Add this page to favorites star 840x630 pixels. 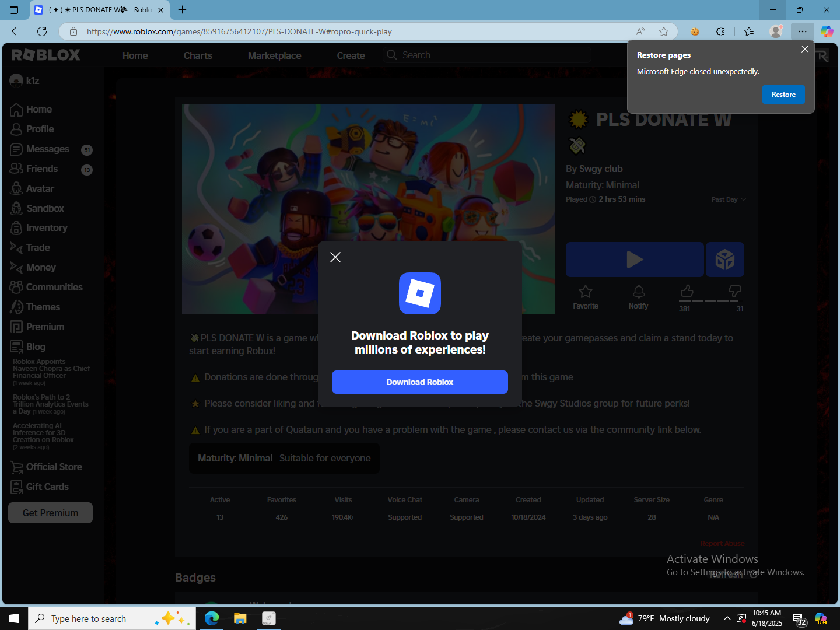coord(664,32)
